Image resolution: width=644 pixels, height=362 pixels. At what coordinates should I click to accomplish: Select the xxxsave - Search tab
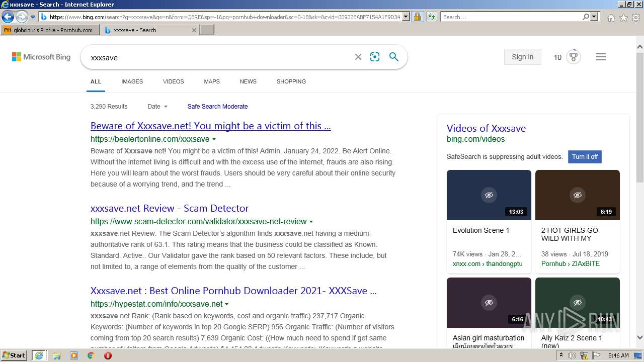146,30
